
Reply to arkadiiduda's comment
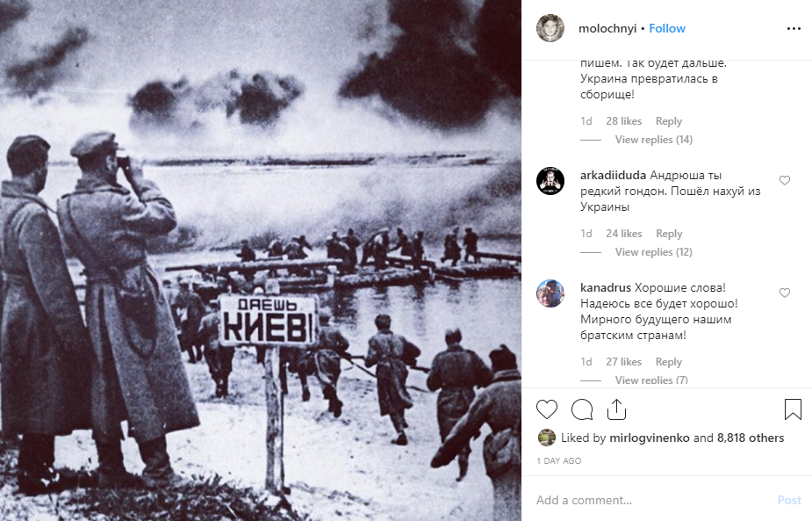[x=669, y=234]
